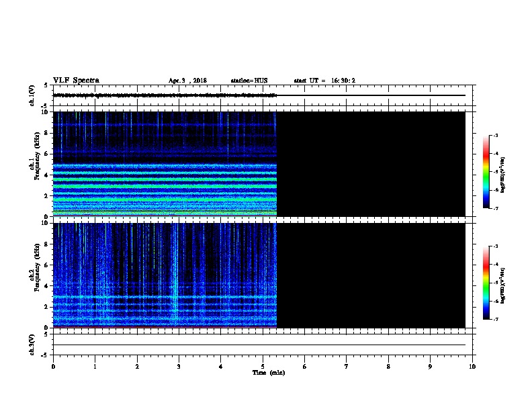The width and height of the screenshot is (532, 411).
Task: Click the "-3" label on ch.1 colorbar
Action: tap(496, 136)
